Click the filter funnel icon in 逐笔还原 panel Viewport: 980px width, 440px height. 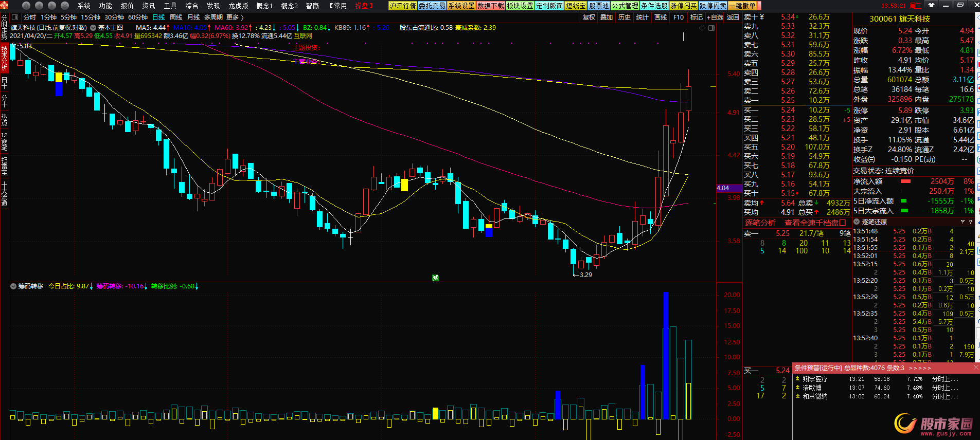coord(963,222)
